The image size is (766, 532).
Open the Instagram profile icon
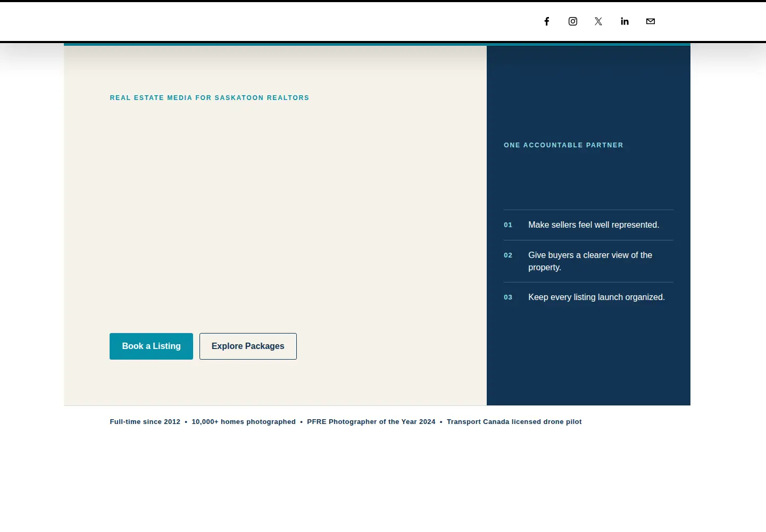(573, 21)
